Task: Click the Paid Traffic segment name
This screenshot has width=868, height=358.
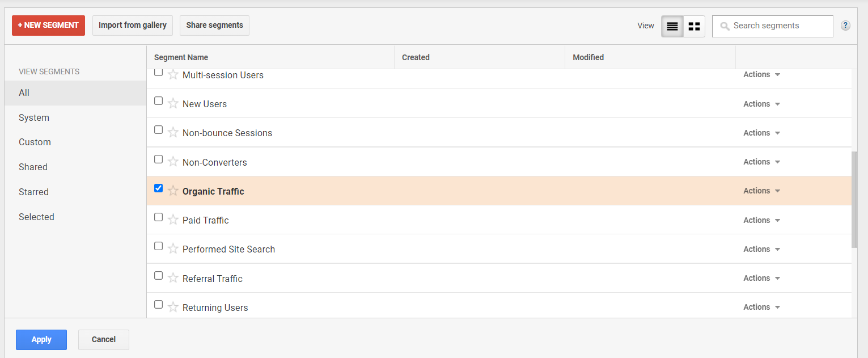Action: (206, 220)
